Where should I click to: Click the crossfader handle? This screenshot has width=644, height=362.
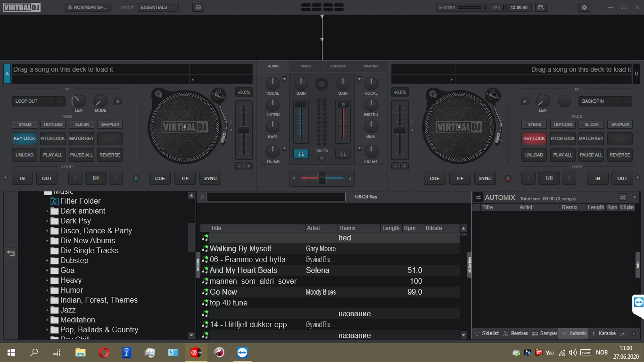322,178
